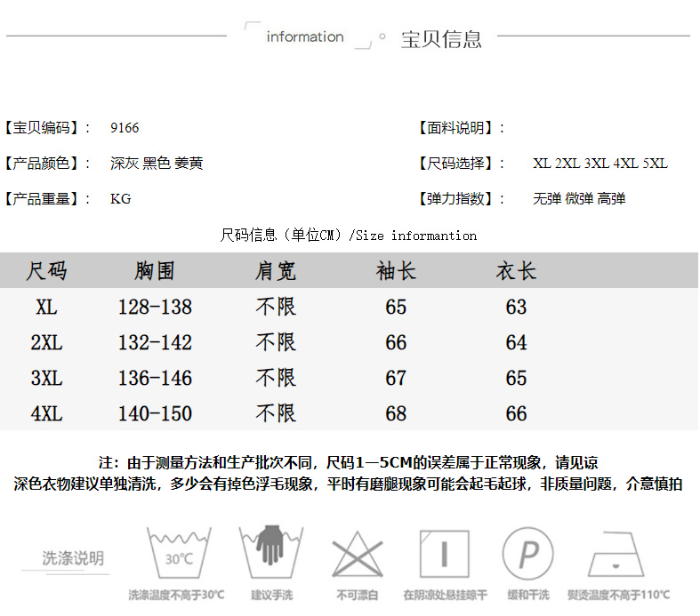700x616 pixels.
Task: Click the dark clothing washing advice line
Action: (x=348, y=484)
